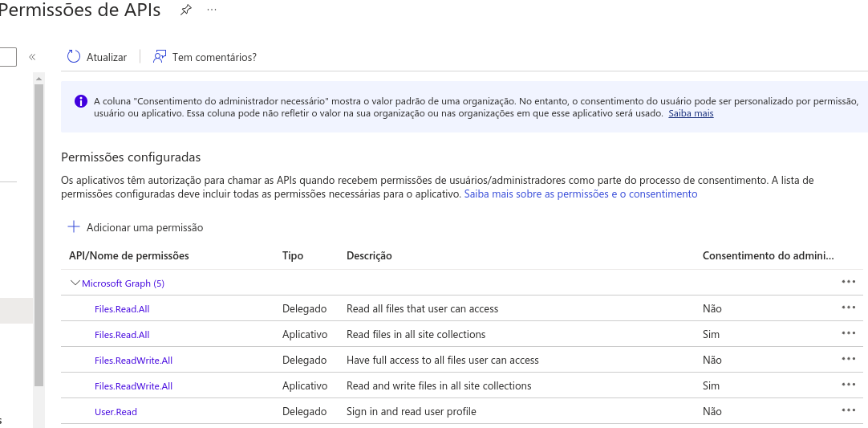Open more options for delegated Files.ReadWrite.All row
Image resolution: width=868 pixels, height=428 pixels.
click(848, 359)
